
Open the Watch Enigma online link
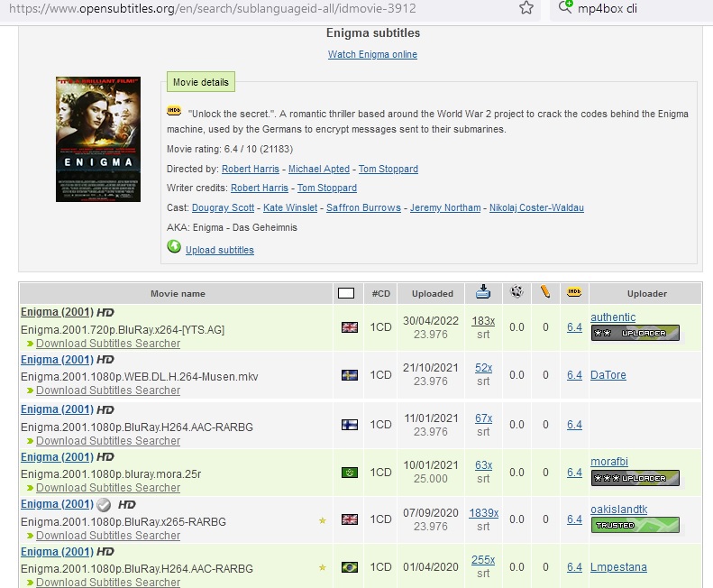[x=372, y=54]
